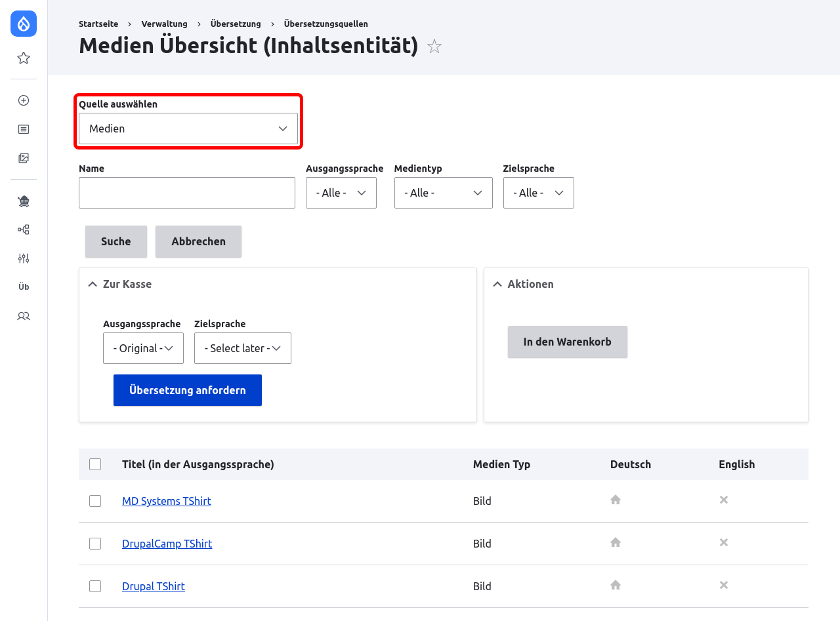Collapse the 'Zur Kasse' section

119,284
